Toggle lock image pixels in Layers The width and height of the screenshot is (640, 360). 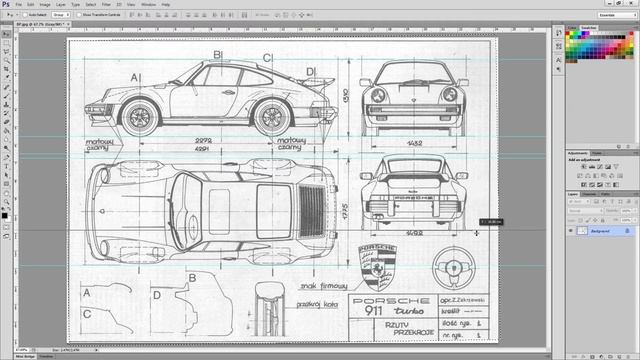pos(588,220)
